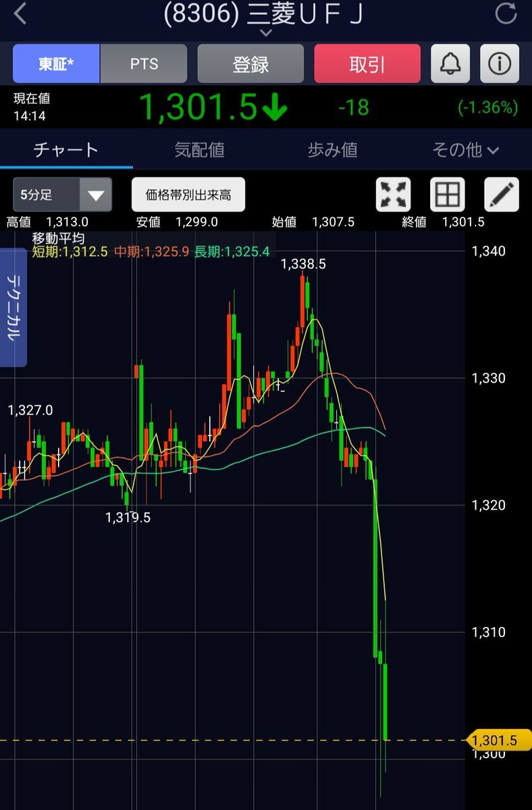Refresh the quote with the reload icon
The width and height of the screenshot is (532, 810).
506,13
